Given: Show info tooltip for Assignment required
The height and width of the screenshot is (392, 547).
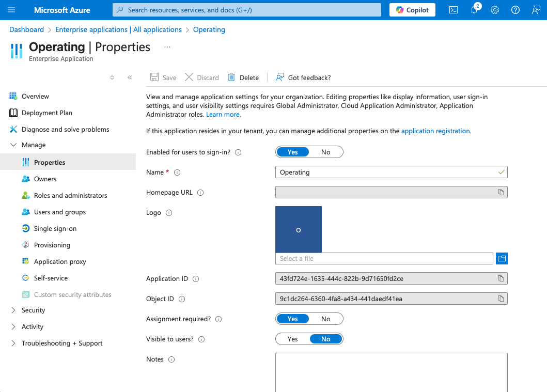Looking at the screenshot, I should [x=218, y=319].
